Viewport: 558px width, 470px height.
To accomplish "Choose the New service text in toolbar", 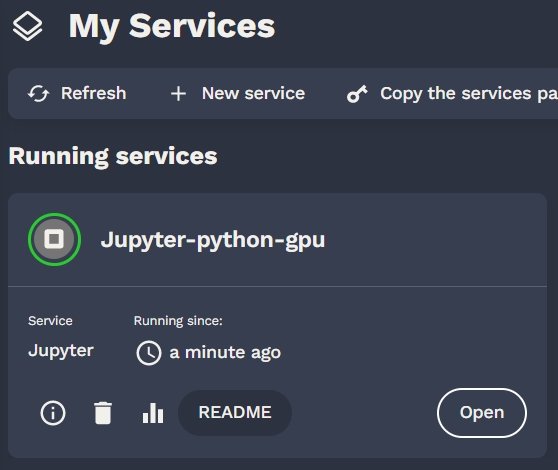I will pyautogui.click(x=253, y=94).
